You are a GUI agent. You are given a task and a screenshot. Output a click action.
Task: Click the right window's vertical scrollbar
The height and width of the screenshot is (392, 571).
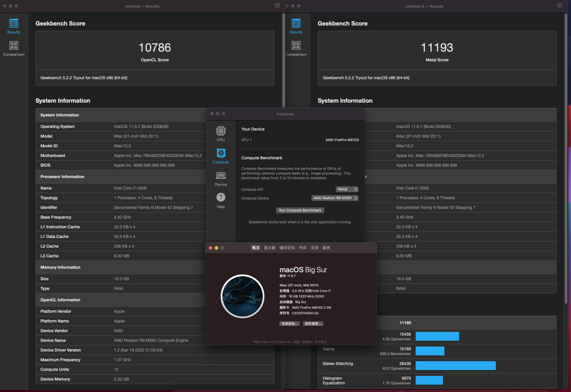click(566, 158)
